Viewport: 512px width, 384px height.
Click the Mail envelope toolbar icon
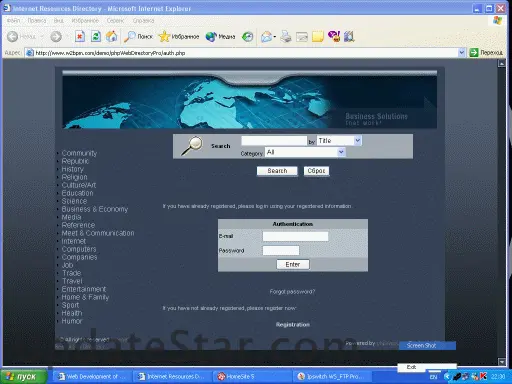(266, 37)
